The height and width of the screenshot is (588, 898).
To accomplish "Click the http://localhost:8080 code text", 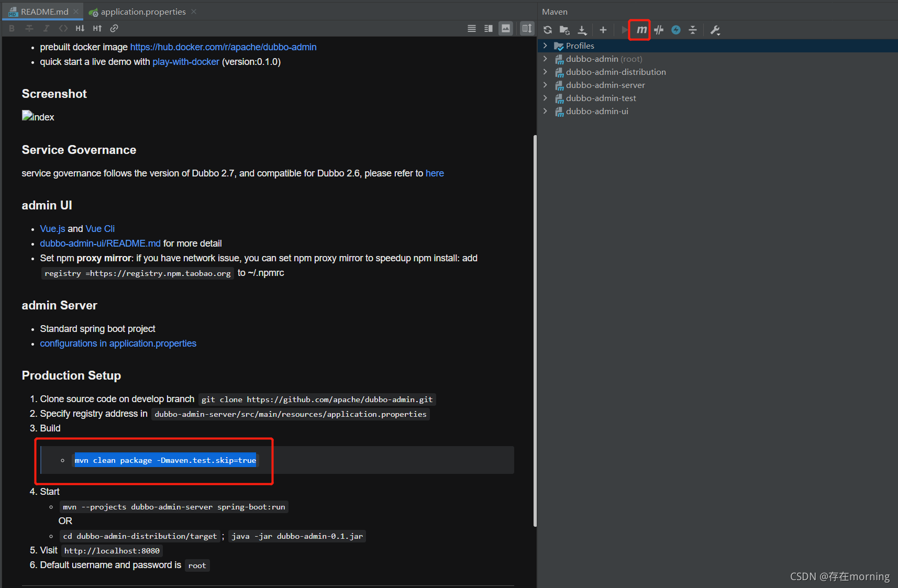I will tap(112, 551).
